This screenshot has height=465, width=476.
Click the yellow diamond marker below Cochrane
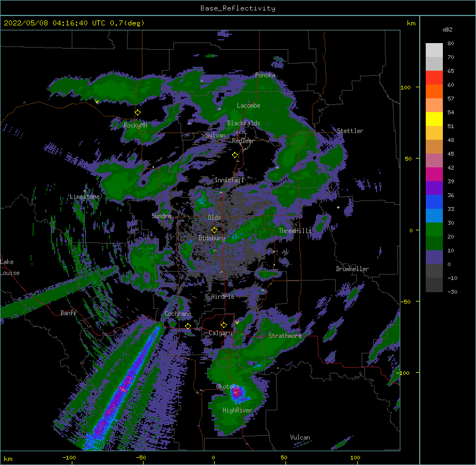(x=188, y=326)
